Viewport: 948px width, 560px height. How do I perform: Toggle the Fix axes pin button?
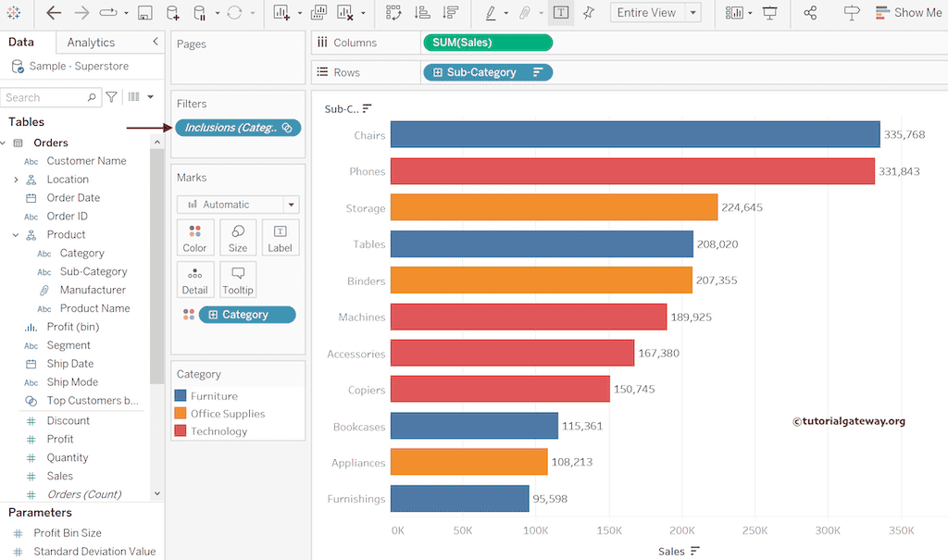589,13
